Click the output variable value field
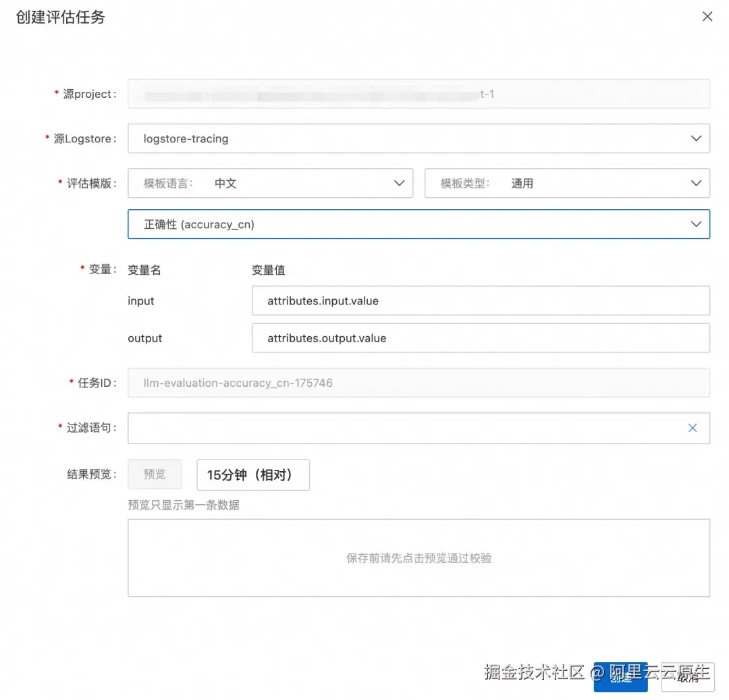The height and width of the screenshot is (700, 729). (481, 338)
